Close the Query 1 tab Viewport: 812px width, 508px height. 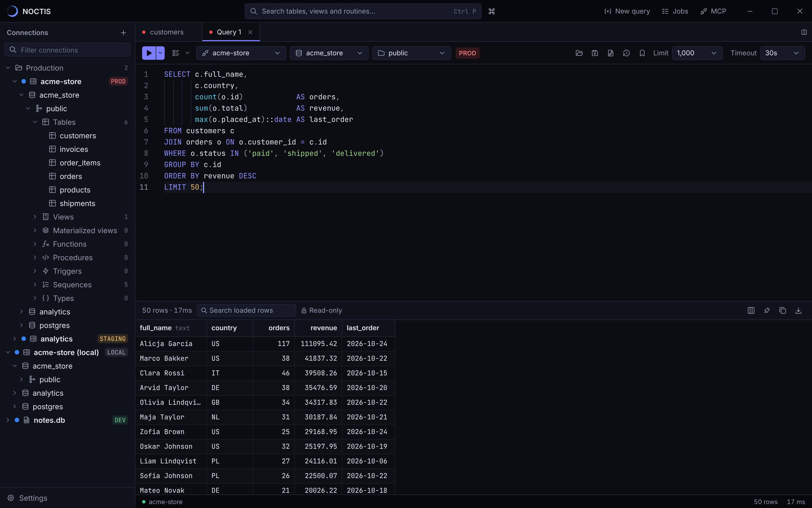250,32
